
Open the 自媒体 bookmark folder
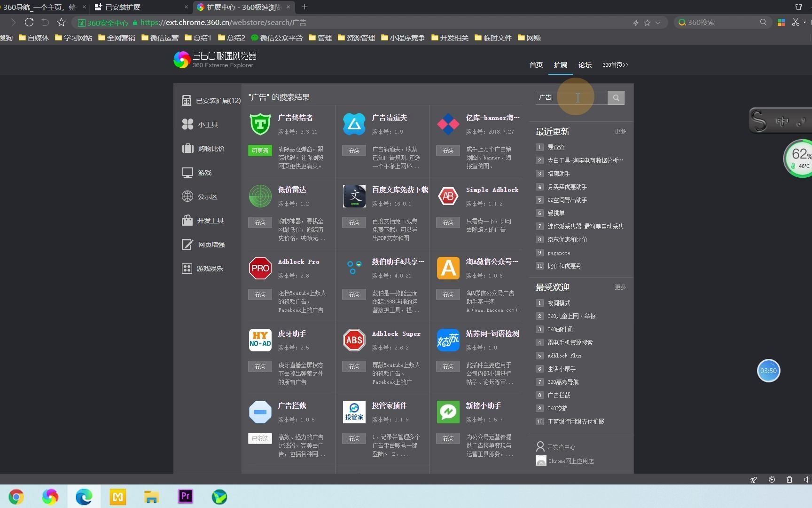pyautogui.click(x=34, y=38)
